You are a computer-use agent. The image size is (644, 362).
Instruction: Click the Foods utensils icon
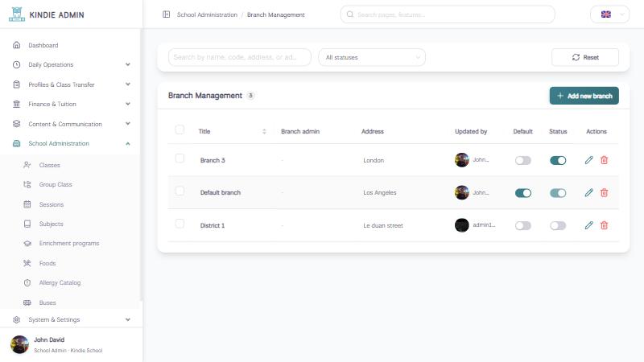click(27, 263)
